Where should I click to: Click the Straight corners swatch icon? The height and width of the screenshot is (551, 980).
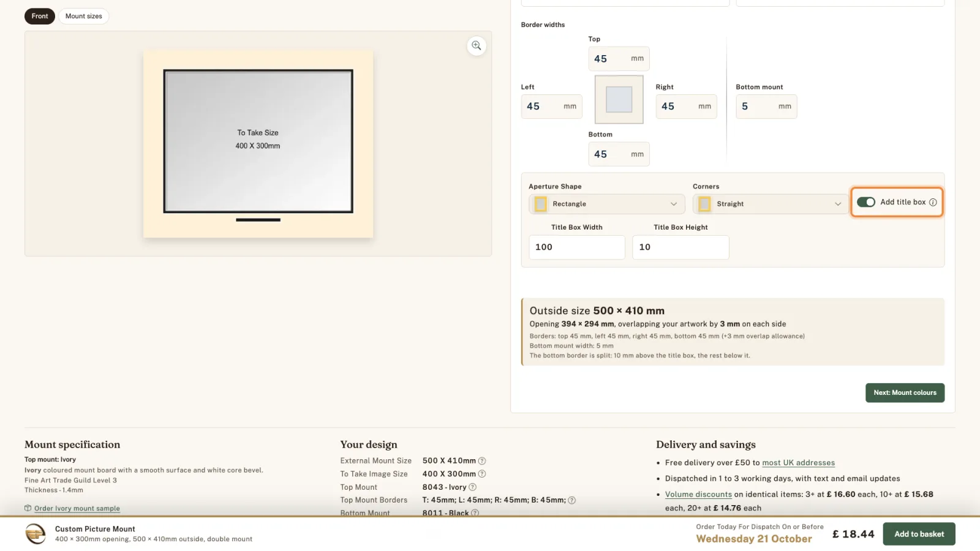(x=704, y=204)
